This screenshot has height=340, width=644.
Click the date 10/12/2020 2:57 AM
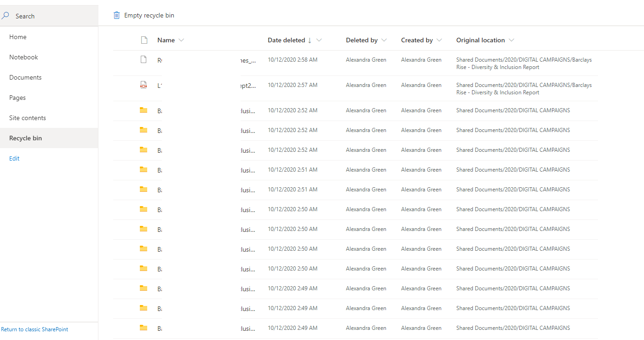[x=293, y=85]
